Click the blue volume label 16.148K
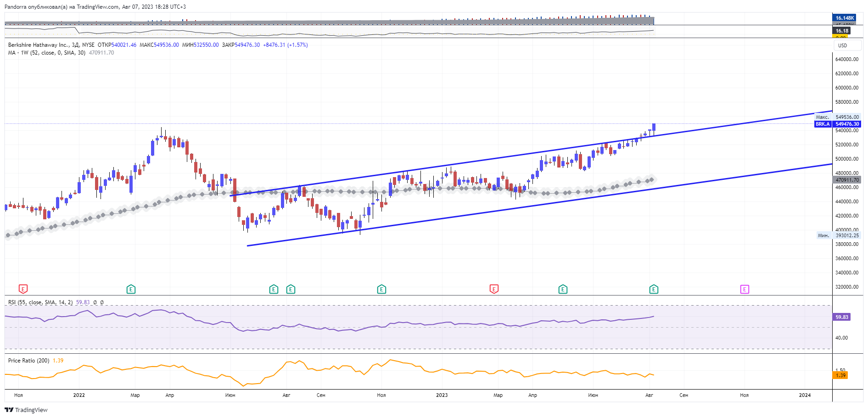 click(x=845, y=18)
